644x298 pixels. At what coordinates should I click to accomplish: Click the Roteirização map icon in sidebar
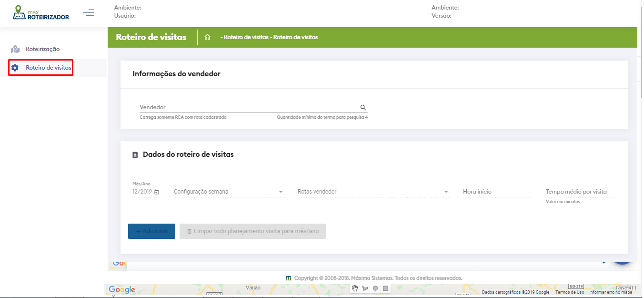point(15,49)
